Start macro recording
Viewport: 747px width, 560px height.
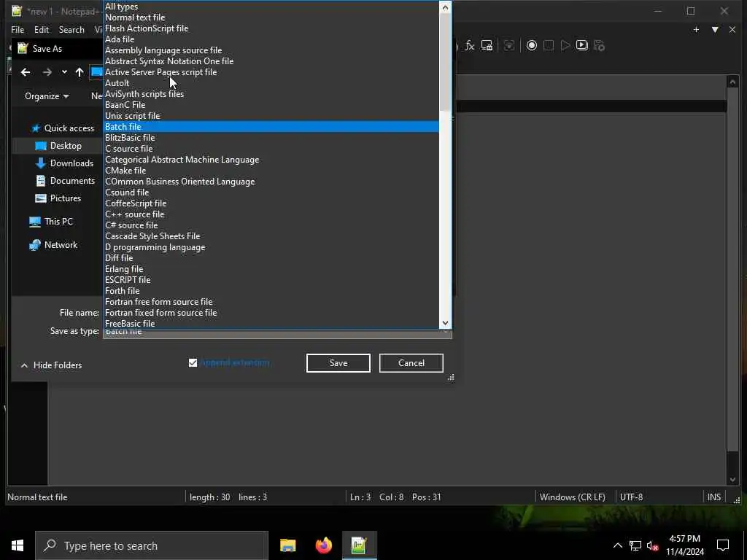532,45
